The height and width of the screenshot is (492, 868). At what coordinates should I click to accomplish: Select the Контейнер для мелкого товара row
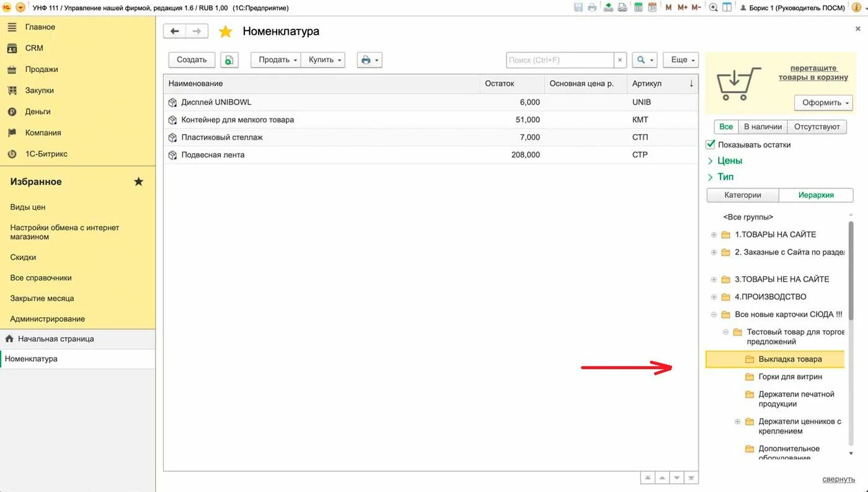(x=431, y=120)
